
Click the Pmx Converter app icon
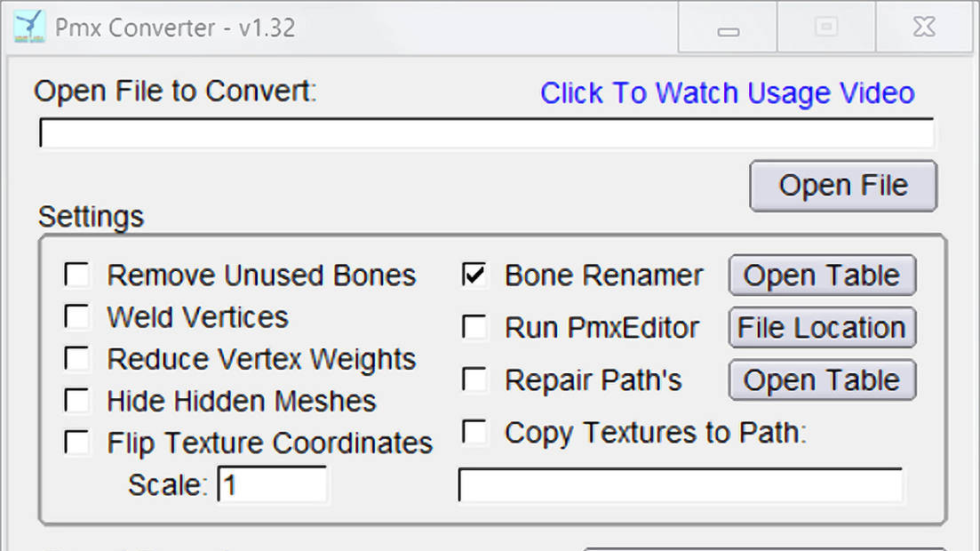28,27
